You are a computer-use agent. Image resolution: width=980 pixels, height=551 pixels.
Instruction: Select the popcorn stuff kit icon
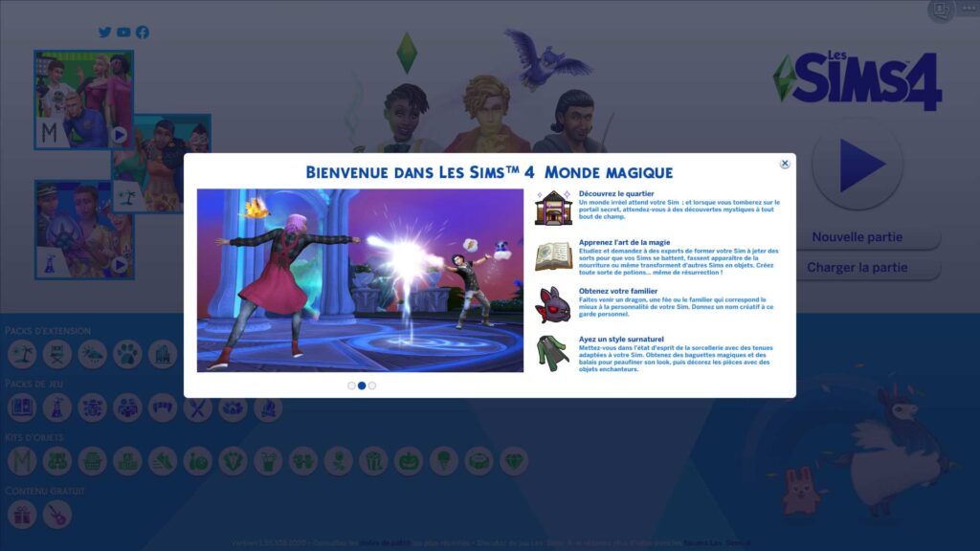click(x=373, y=461)
